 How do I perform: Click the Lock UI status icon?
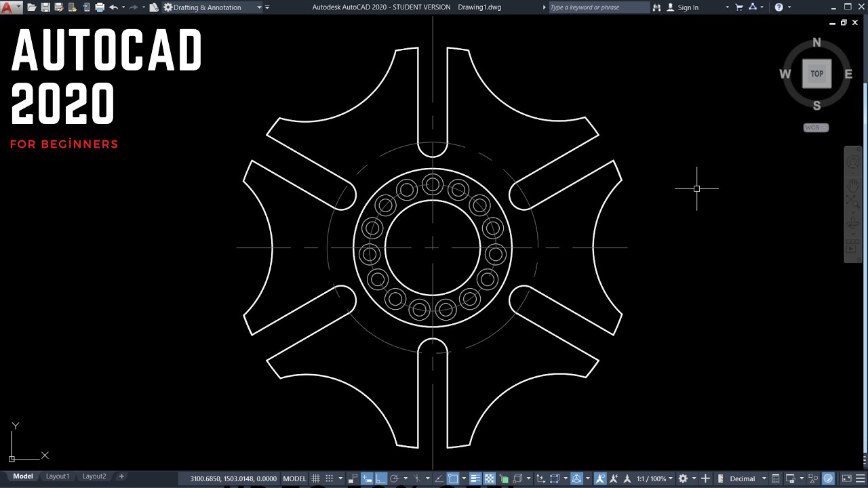coord(791,479)
